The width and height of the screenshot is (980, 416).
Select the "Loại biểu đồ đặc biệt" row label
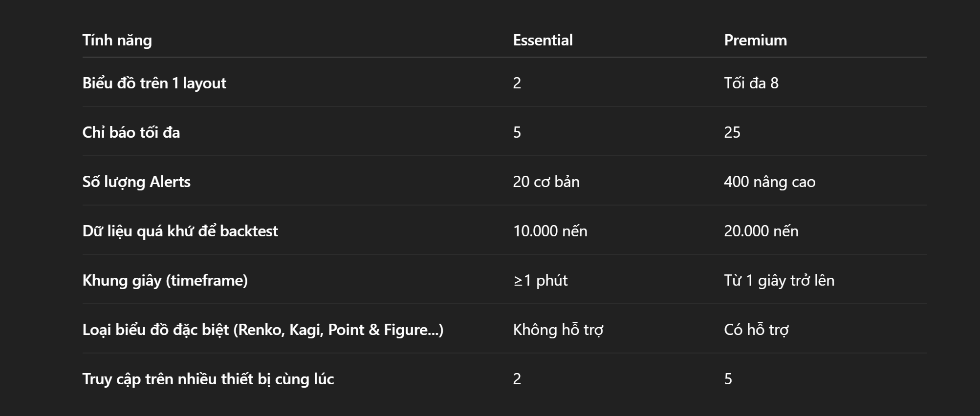[x=262, y=330]
